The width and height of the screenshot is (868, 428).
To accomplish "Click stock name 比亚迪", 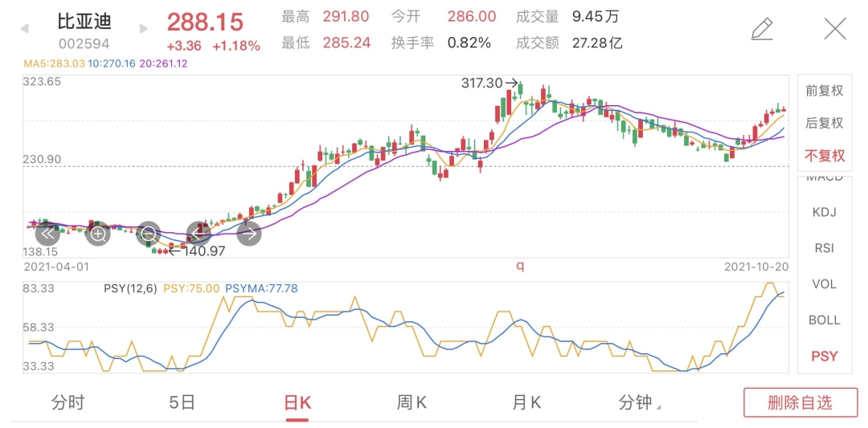I will point(84,20).
